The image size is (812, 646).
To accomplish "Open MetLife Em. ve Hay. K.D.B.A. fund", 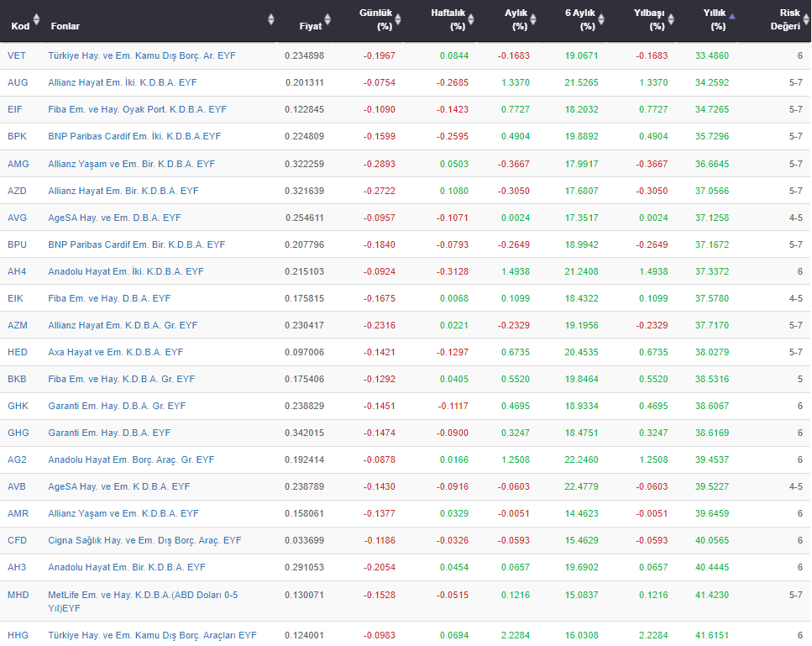I will click(143, 602).
